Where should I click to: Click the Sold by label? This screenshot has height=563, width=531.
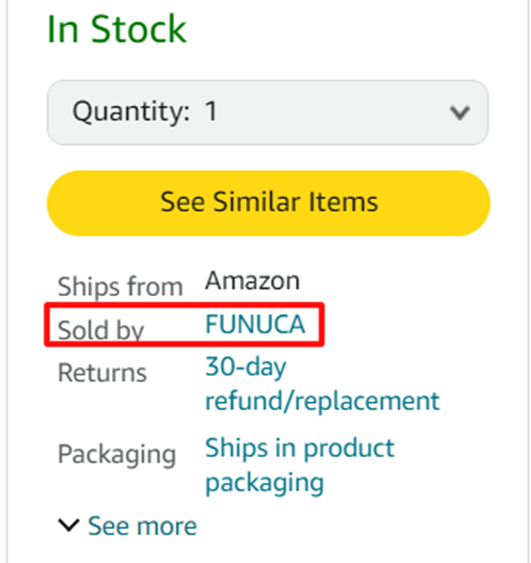[101, 330]
